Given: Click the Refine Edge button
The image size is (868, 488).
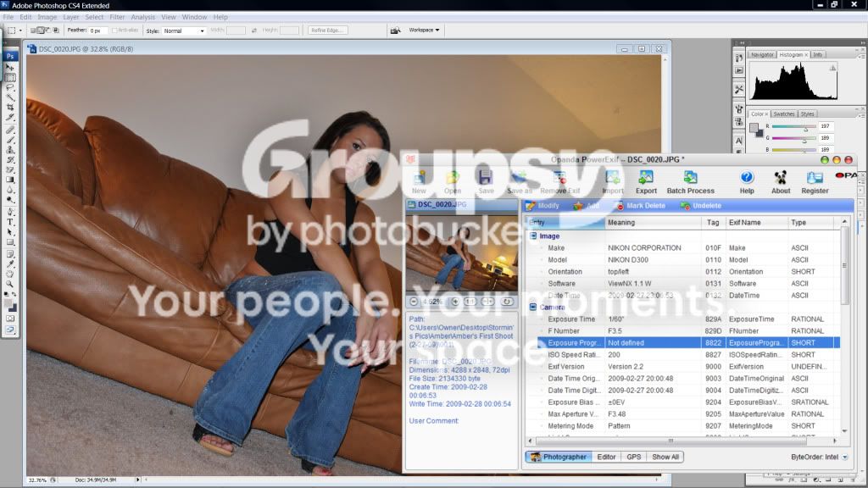Looking at the screenshot, I should [327, 30].
